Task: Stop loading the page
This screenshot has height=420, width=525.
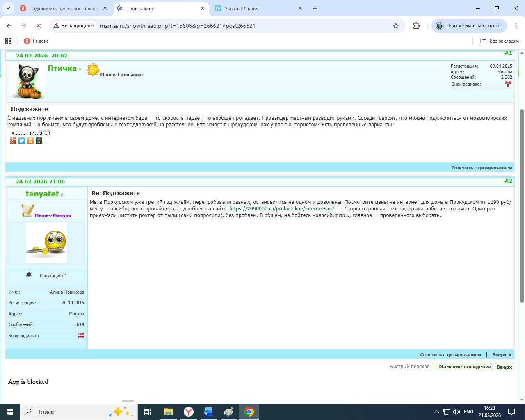Action: pos(38,26)
